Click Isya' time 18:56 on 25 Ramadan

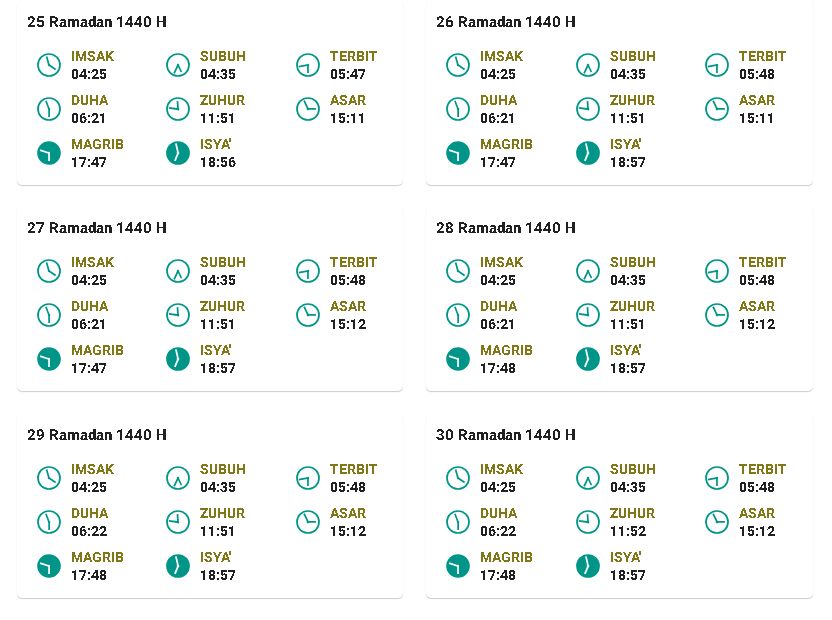point(218,162)
